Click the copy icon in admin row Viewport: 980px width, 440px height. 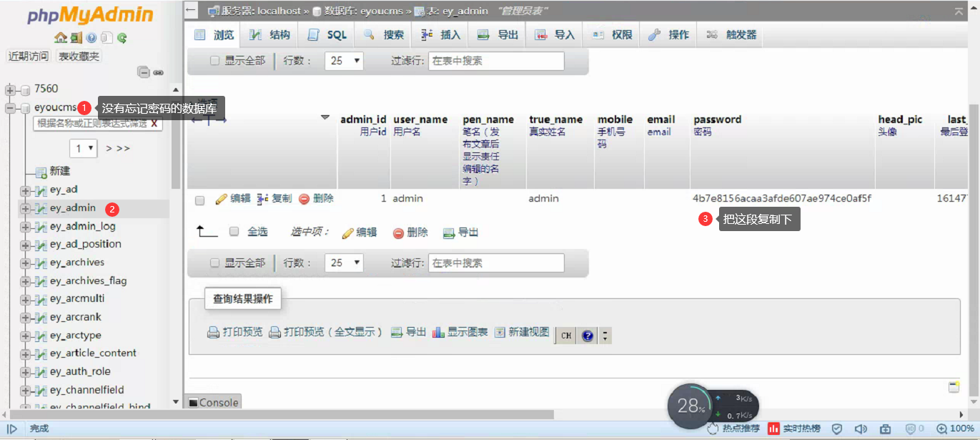tap(263, 198)
